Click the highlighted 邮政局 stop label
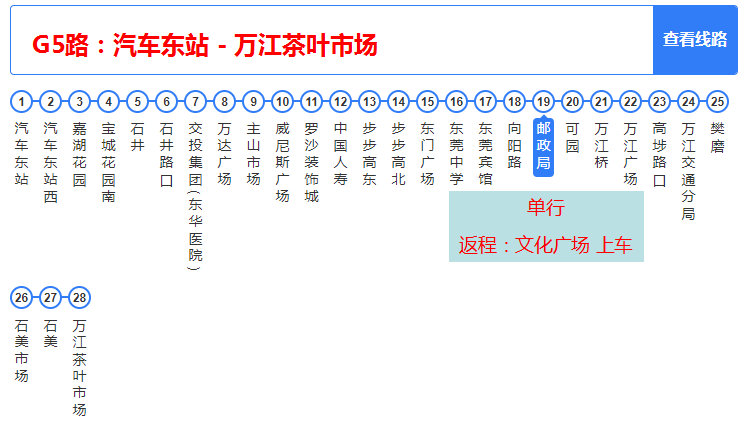This screenshot has height=428, width=746. pyautogui.click(x=544, y=146)
